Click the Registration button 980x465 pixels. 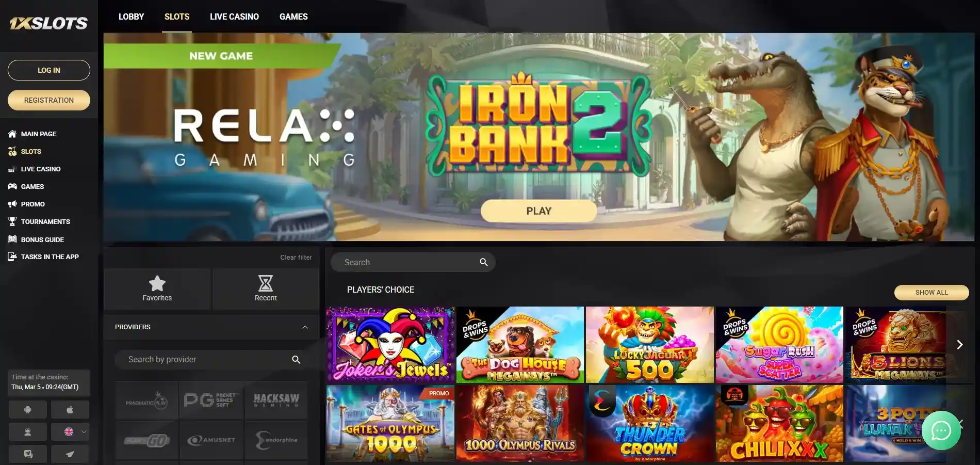tap(49, 100)
